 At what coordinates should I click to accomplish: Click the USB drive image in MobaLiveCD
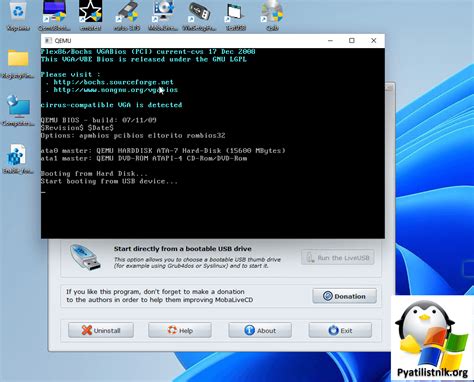coord(85,257)
